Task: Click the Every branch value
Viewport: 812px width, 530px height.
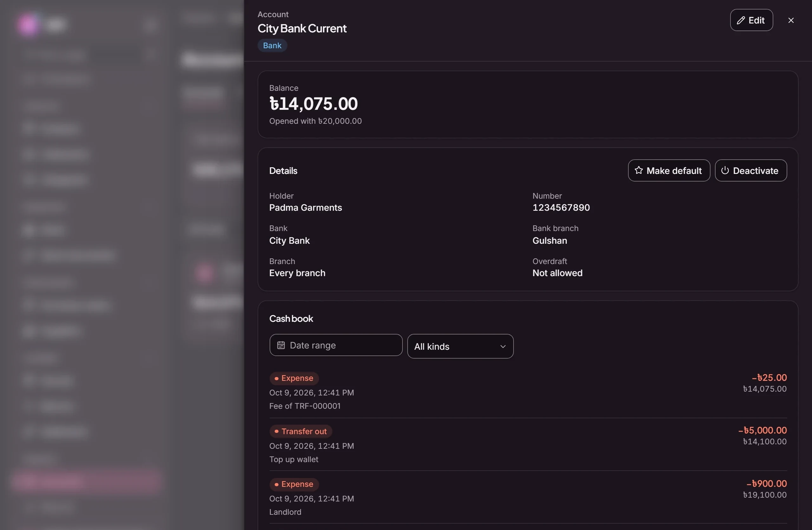Action: pos(297,273)
